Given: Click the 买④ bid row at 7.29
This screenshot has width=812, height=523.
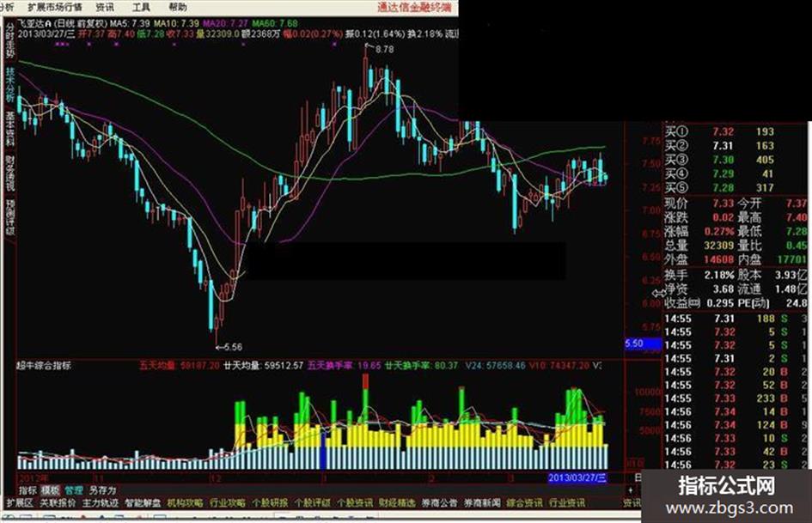Looking at the screenshot, I should point(720,174).
